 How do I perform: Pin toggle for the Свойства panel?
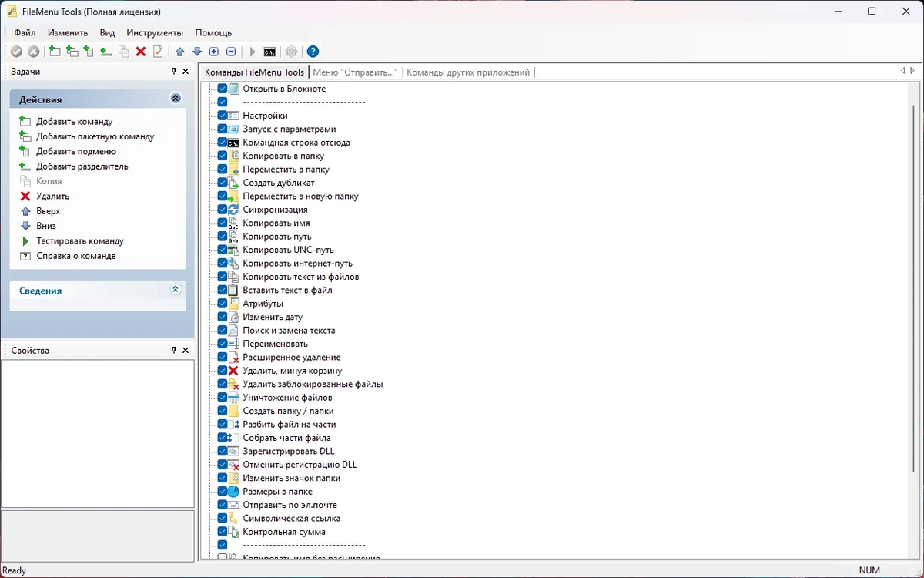coord(174,350)
